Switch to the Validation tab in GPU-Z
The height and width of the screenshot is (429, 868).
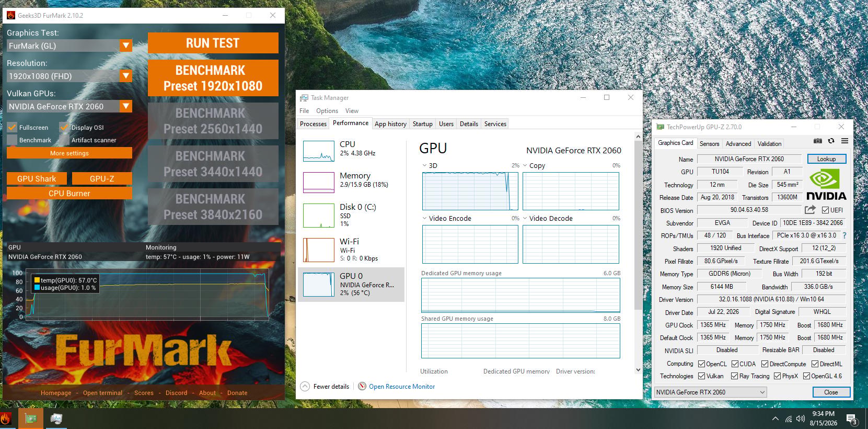click(x=769, y=144)
